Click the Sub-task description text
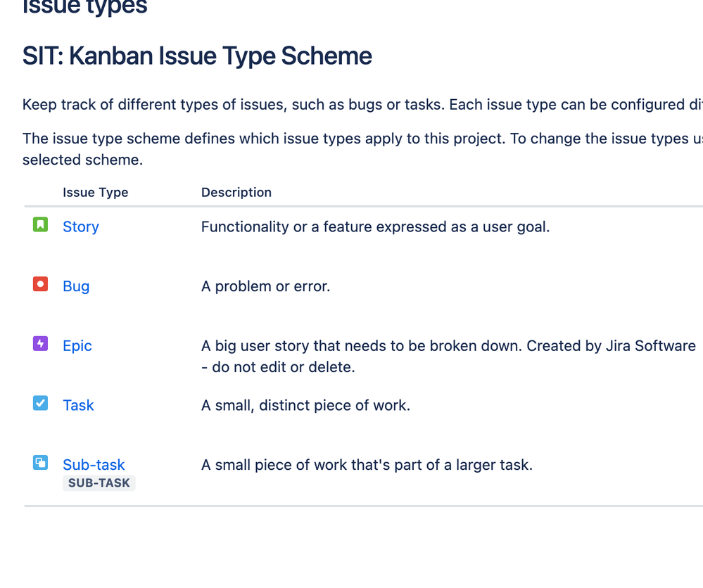This screenshot has width=703, height=588. [x=367, y=465]
